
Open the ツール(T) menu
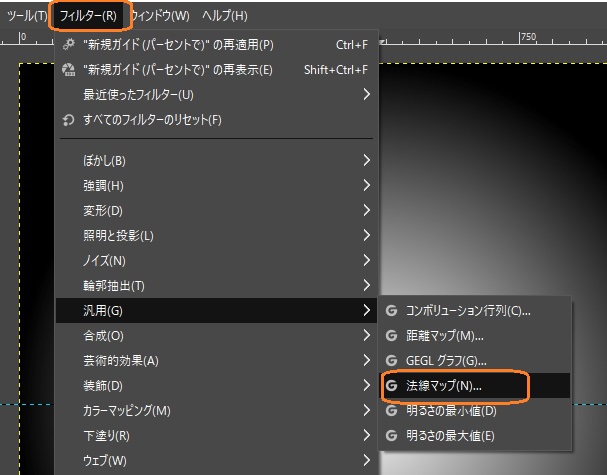pyautogui.click(x=26, y=16)
